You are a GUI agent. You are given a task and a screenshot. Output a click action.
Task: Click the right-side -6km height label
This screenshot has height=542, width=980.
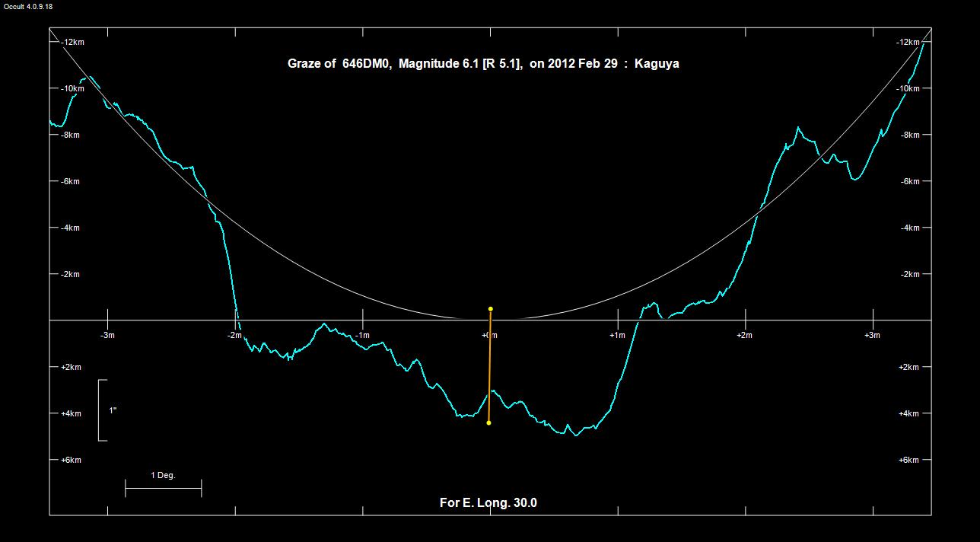(x=908, y=181)
